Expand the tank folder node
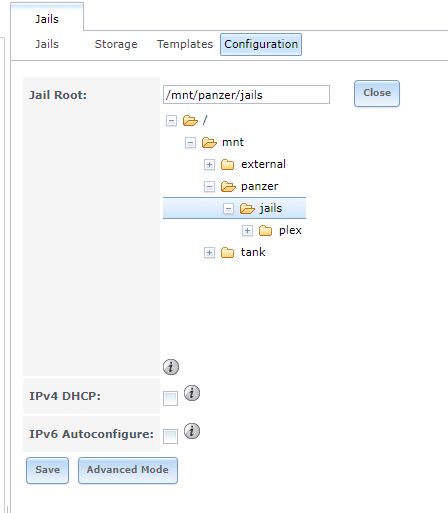 click(209, 252)
